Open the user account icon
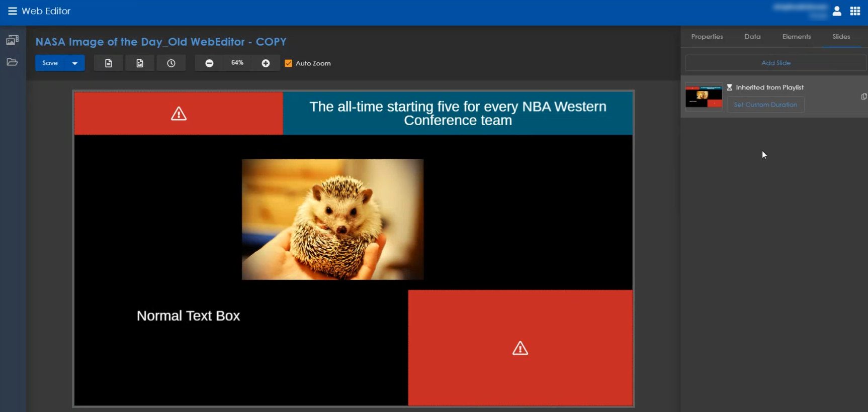Screen dimensions: 868x412 pyautogui.click(x=837, y=11)
